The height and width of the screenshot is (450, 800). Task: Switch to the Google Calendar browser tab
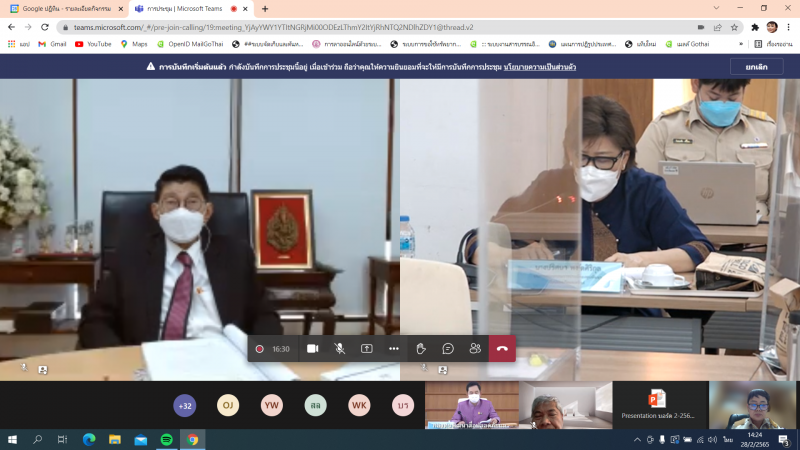click(66, 9)
